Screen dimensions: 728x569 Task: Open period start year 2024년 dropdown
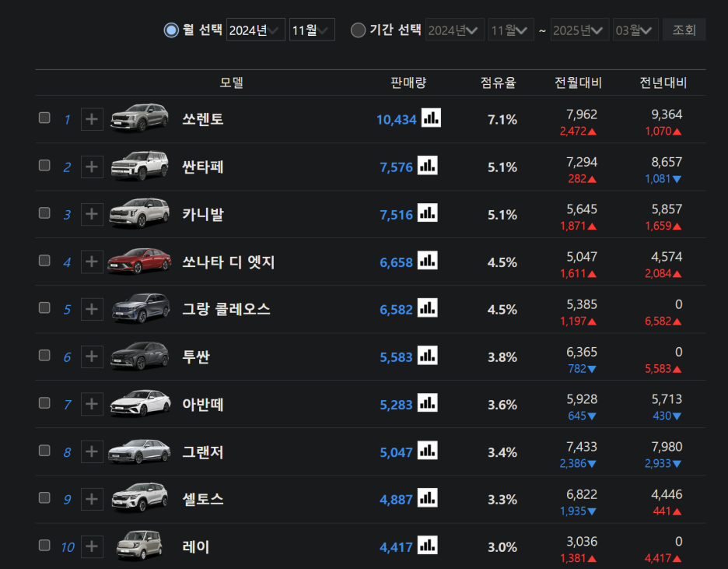pyautogui.click(x=455, y=30)
